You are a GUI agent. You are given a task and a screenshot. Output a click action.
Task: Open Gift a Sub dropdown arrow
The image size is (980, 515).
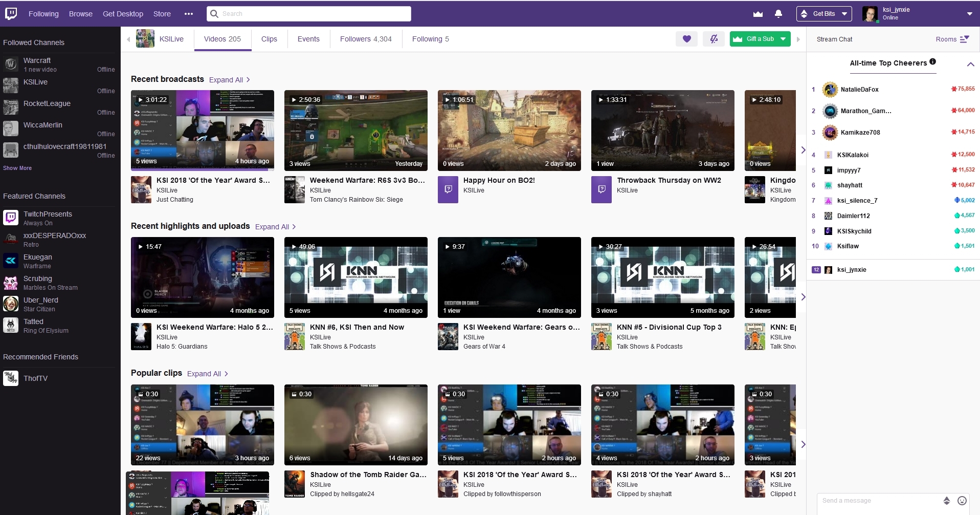click(x=784, y=39)
